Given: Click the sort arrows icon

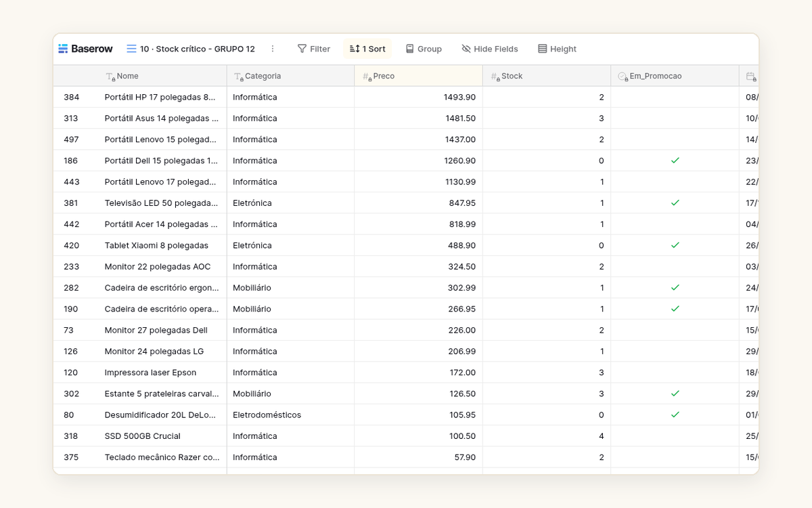Looking at the screenshot, I should (355, 49).
